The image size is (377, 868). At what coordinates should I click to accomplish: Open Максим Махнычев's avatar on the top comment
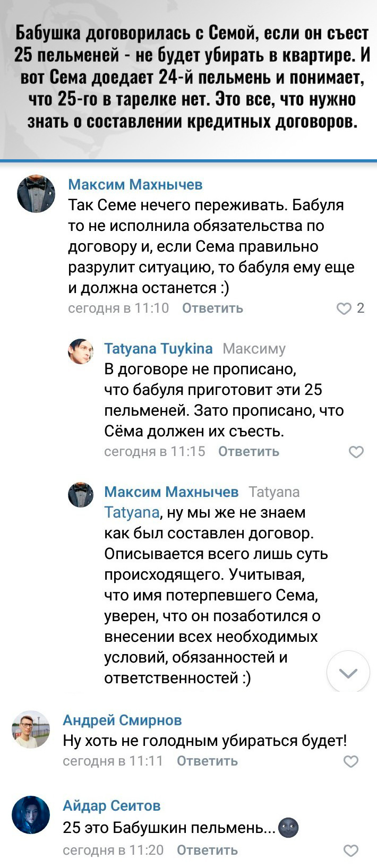(x=36, y=193)
